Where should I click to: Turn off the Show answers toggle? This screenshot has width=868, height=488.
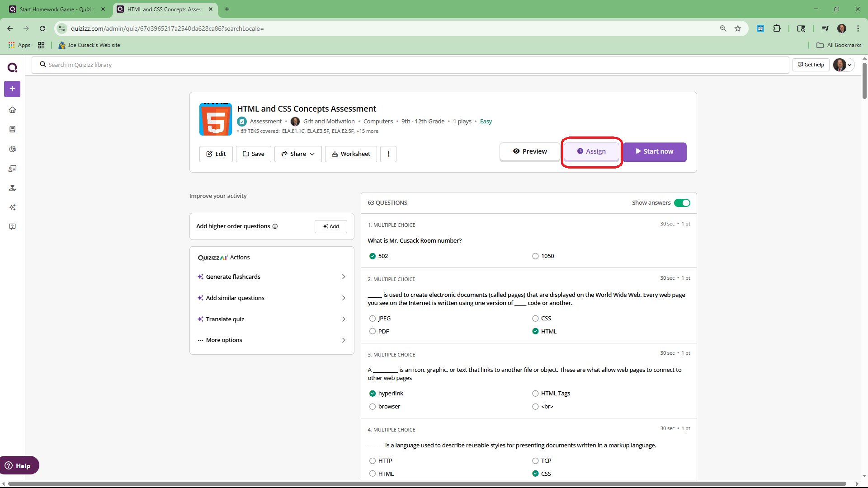point(682,203)
